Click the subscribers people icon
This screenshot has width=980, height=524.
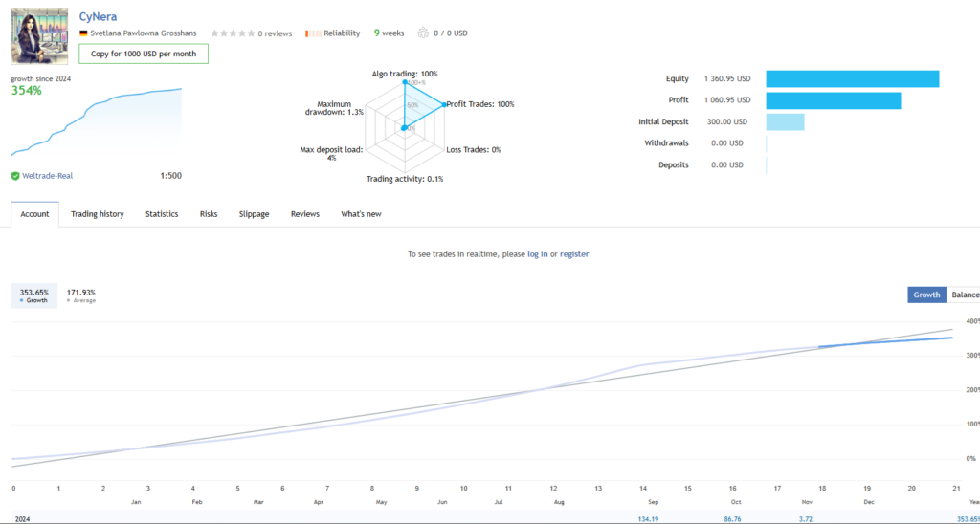coord(422,33)
